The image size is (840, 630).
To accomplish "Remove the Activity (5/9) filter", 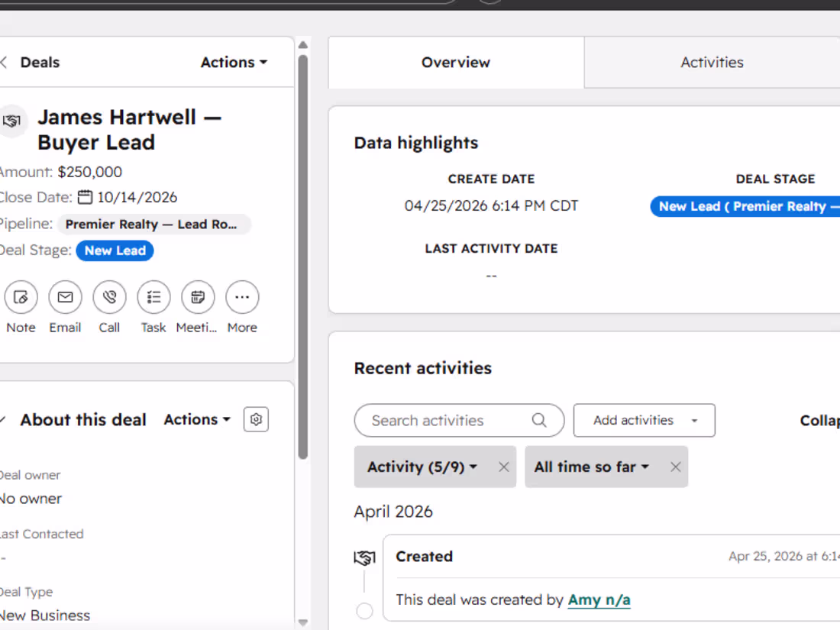I will [503, 467].
